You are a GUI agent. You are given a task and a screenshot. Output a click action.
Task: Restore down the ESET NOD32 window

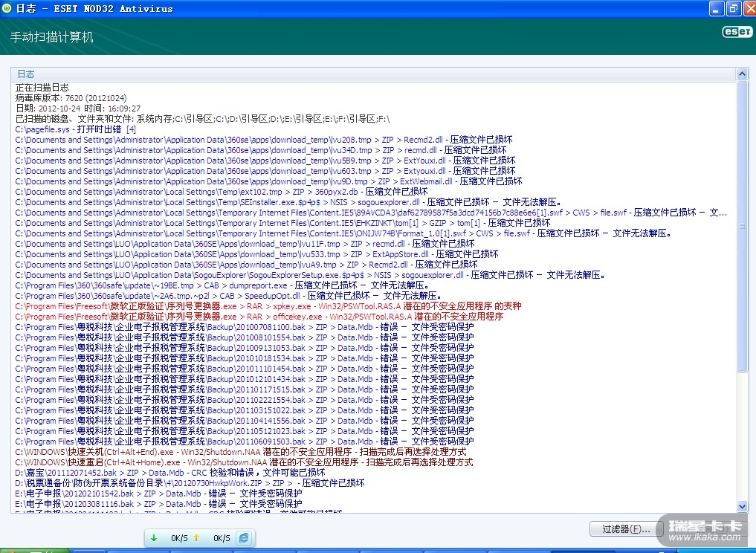click(x=732, y=8)
